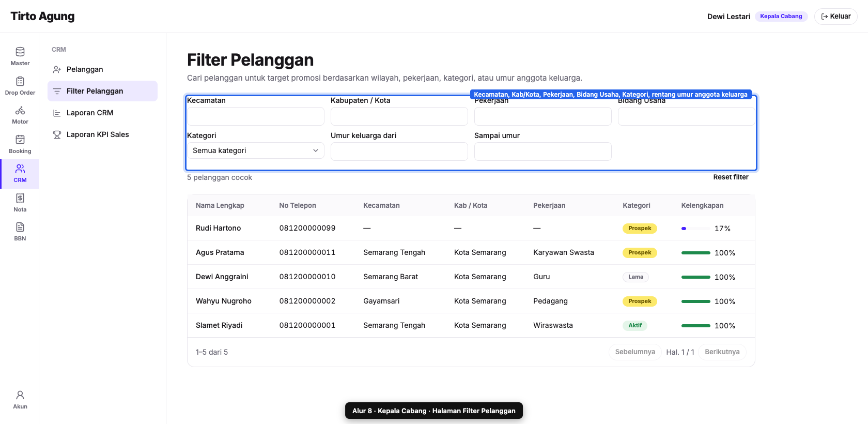Click the Kepala Cabang role badge
The height and width of the screenshot is (424, 868).
point(781,17)
